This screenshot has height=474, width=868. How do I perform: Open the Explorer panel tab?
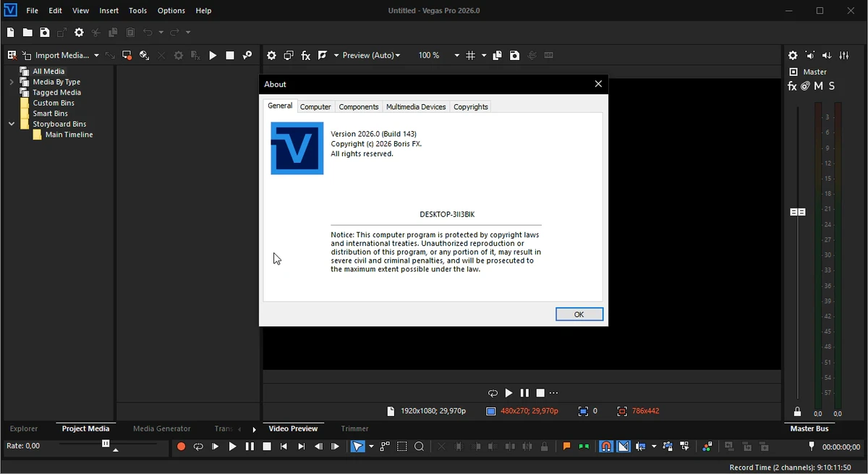pyautogui.click(x=24, y=429)
